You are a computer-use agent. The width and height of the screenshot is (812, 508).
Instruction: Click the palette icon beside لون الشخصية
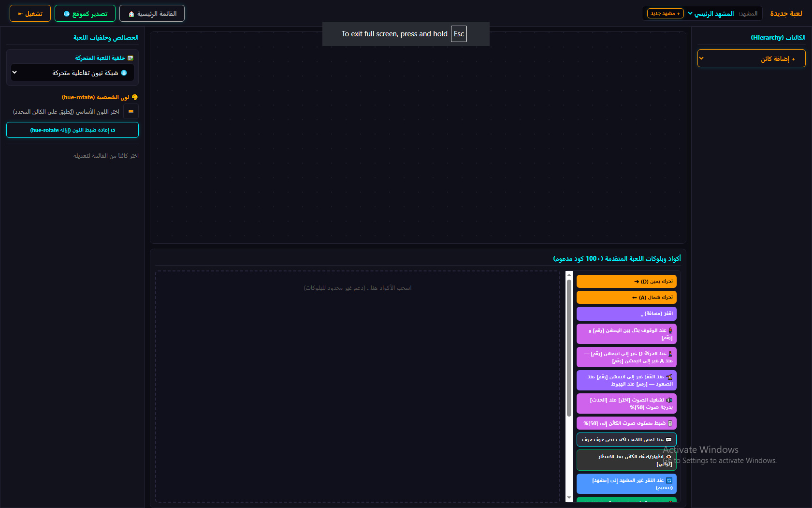point(135,97)
